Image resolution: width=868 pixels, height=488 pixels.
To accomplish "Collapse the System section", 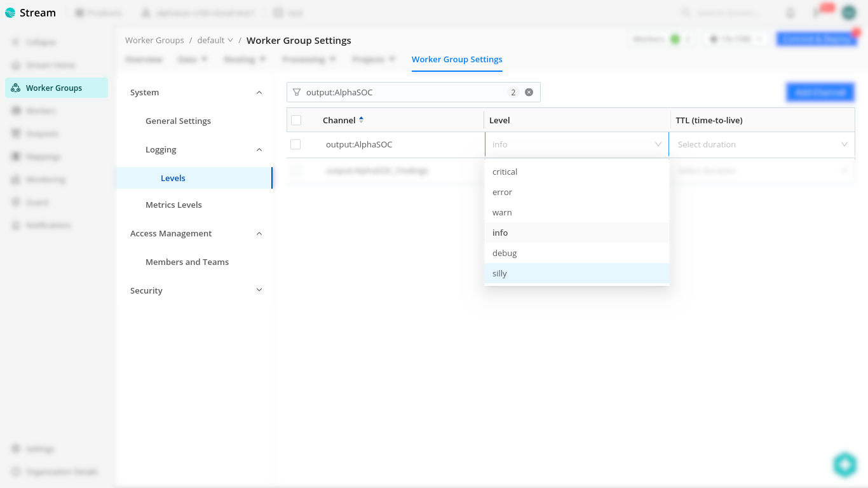I will tap(259, 92).
